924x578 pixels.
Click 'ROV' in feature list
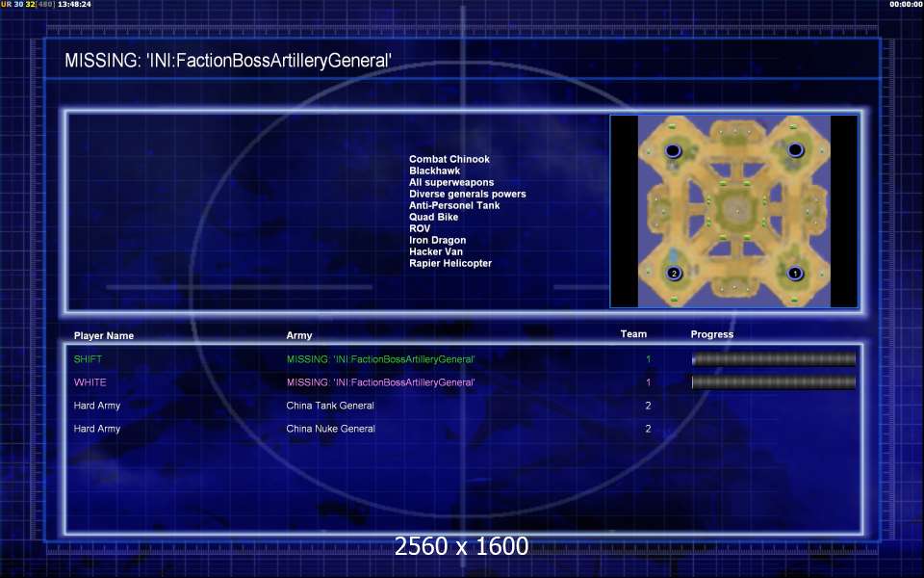420,228
